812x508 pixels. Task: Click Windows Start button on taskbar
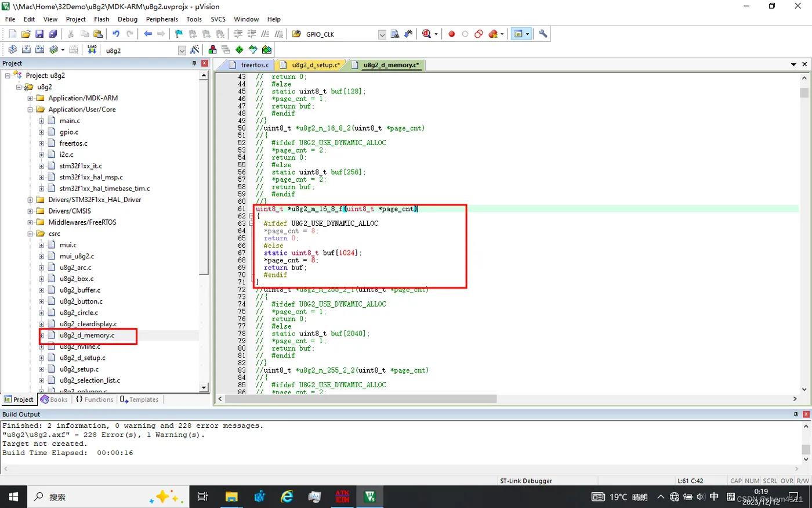[13, 497]
